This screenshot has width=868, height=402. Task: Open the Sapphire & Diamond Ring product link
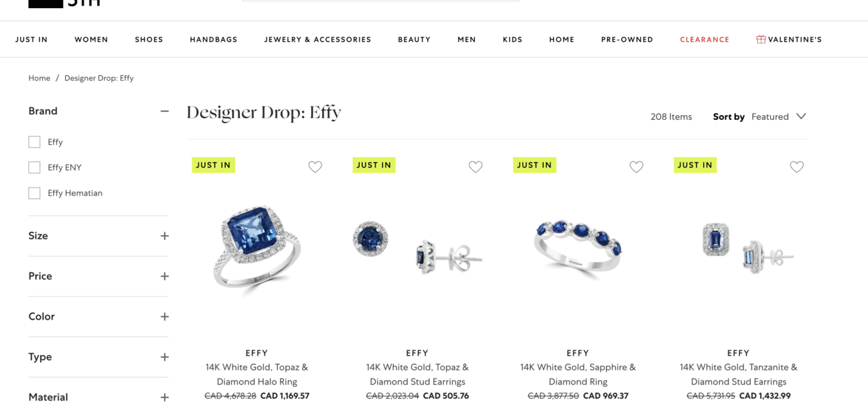click(x=578, y=375)
